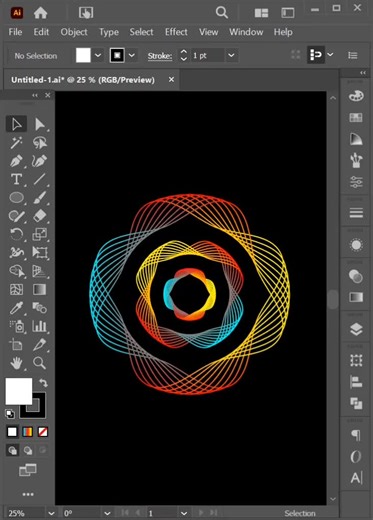The width and height of the screenshot is (373, 520).
Task: Select the Column Graph tool
Action: [40, 326]
